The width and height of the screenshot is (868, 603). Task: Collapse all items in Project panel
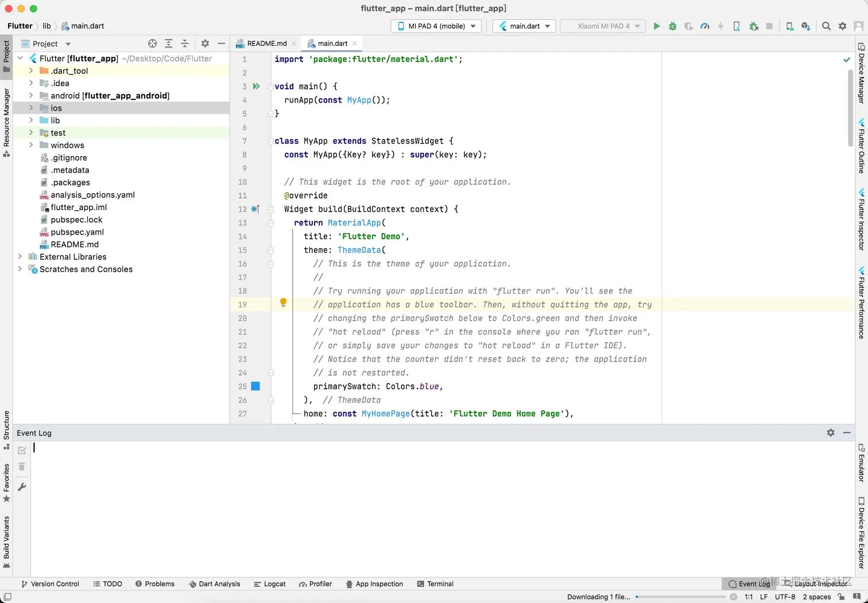point(184,44)
